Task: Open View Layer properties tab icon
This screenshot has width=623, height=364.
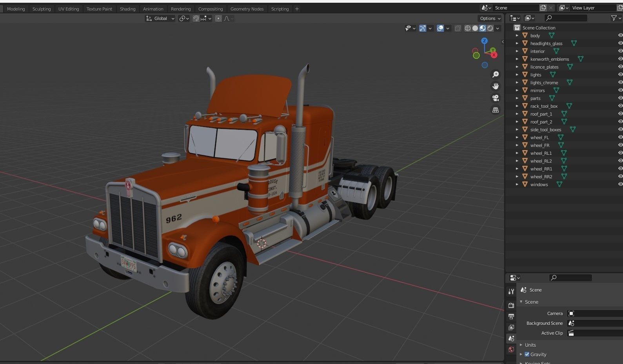Action: [x=511, y=327]
